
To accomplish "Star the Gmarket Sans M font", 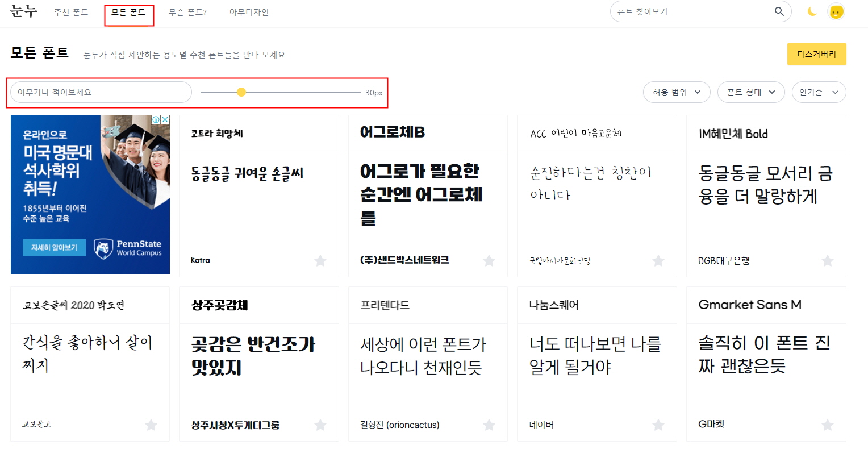I will pyautogui.click(x=827, y=425).
